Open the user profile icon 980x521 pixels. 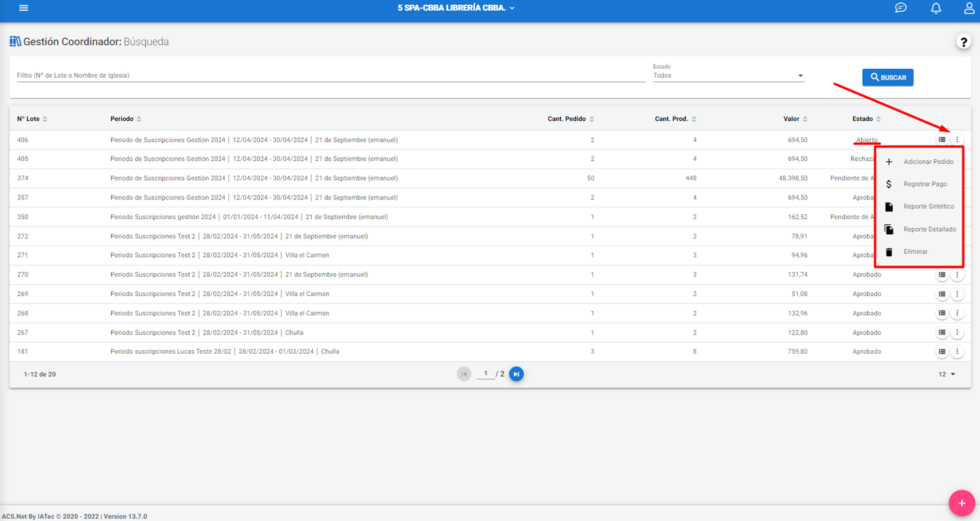[x=969, y=8]
